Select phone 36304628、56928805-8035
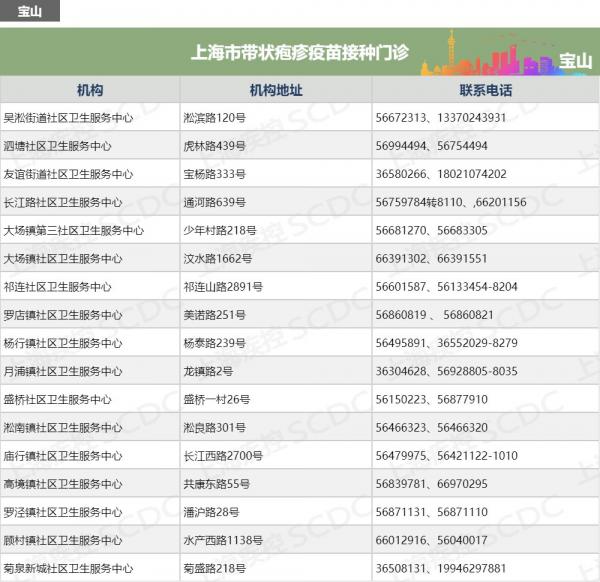The width and height of the screenshot is (600, 582). point(446,371)
